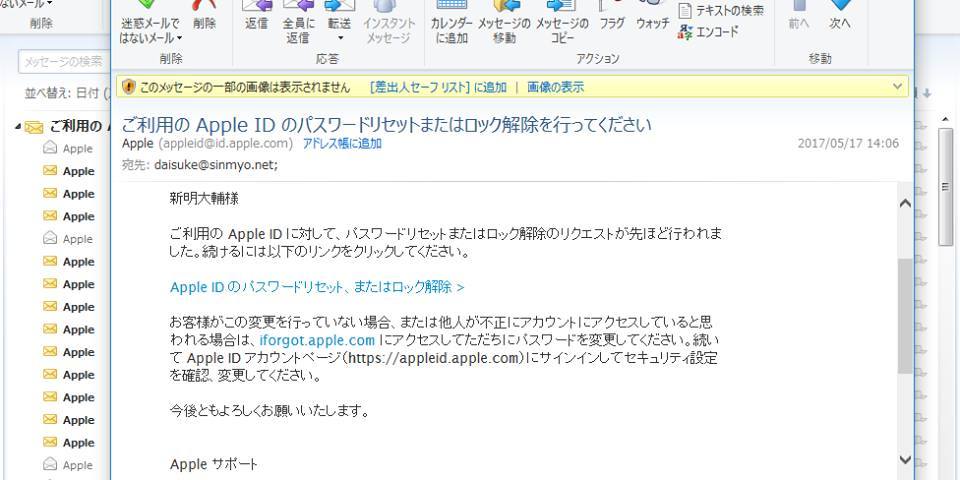Viewport: 960px width, 480px height.
Task: Delete message with the 削除 ribbon button
Action: 204,15
